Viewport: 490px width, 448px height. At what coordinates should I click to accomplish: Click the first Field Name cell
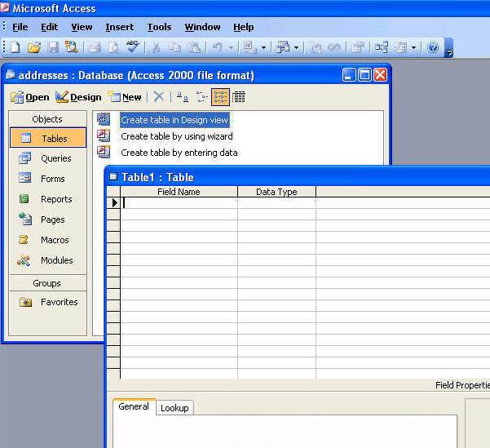179,202
